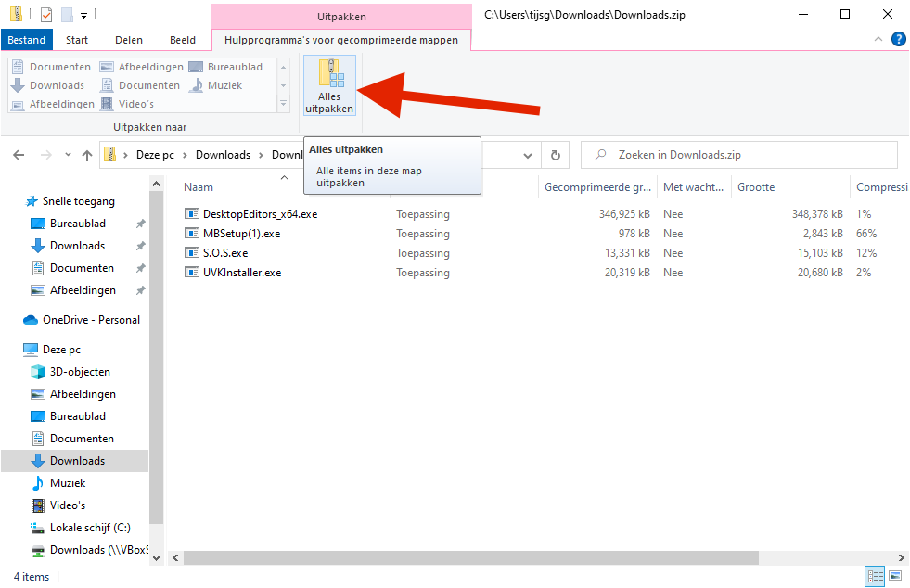
Task: Click the Alles uitpakken extract button
Action: click(329, 86)
